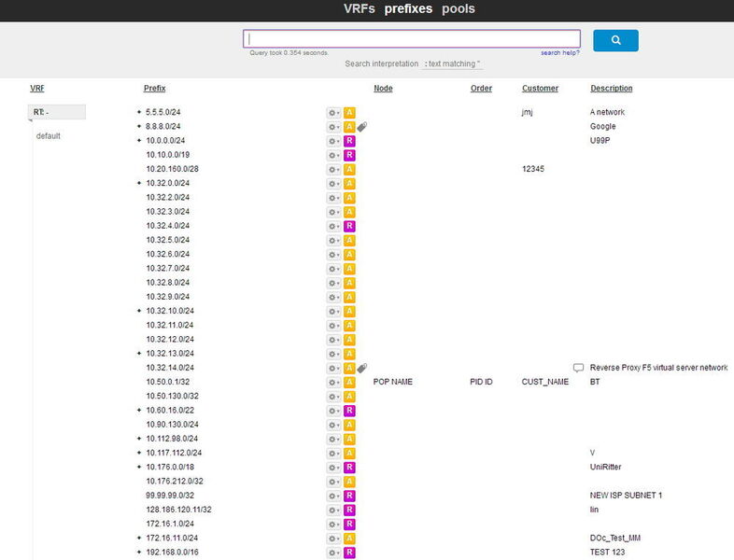Expand prefix 10.32.0.0/24
Viewport: 734px width, 560px height.
(139, 183)
